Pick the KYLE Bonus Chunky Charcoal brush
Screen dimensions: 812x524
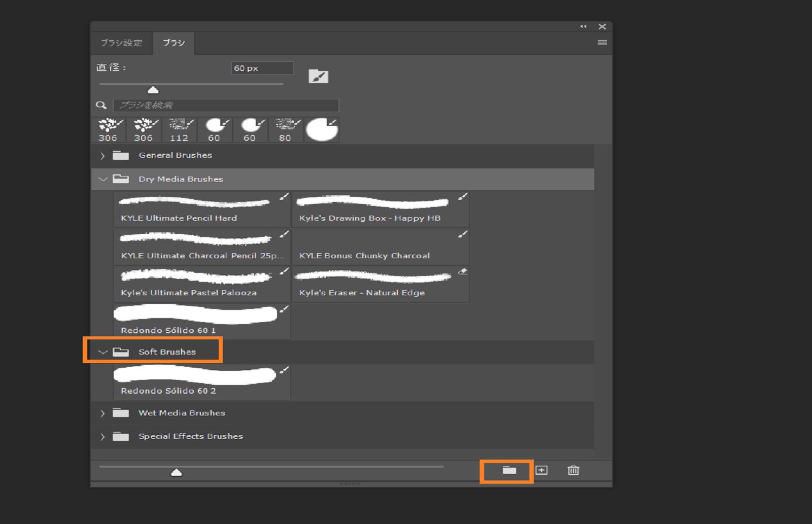tap(381, 247)
